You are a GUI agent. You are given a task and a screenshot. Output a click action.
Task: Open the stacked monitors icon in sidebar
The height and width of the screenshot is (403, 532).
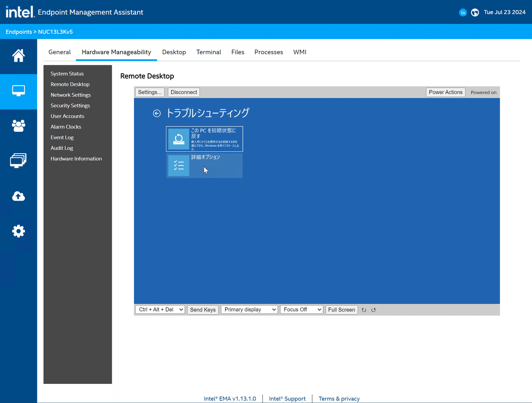(x=19, y=161)
